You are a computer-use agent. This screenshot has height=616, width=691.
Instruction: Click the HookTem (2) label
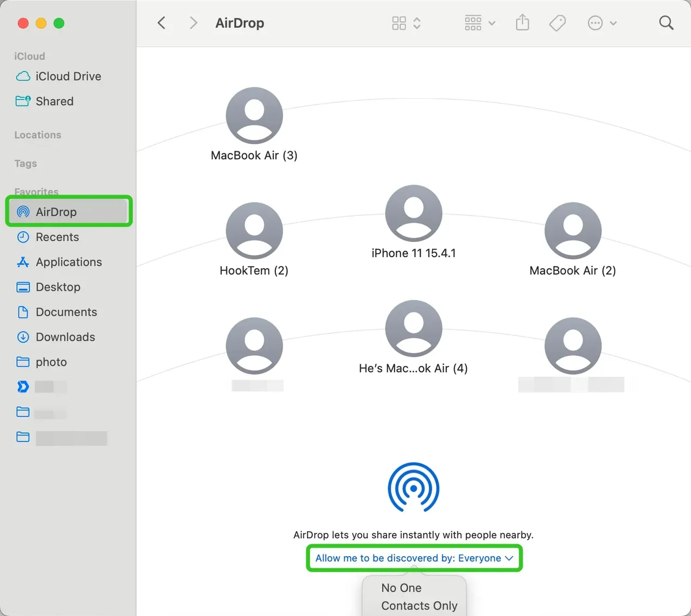pos(254,270)
